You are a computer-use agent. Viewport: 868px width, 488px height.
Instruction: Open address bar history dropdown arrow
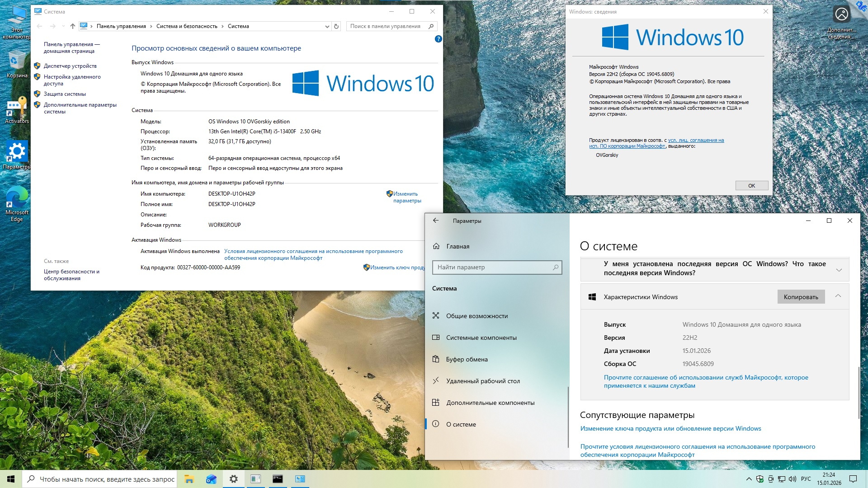(x=327, y=27)
